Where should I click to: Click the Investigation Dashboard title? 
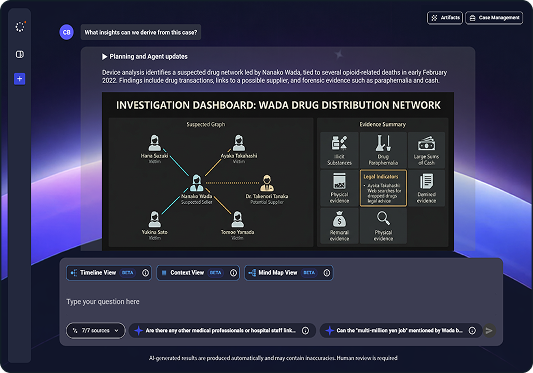coord(278,105)
